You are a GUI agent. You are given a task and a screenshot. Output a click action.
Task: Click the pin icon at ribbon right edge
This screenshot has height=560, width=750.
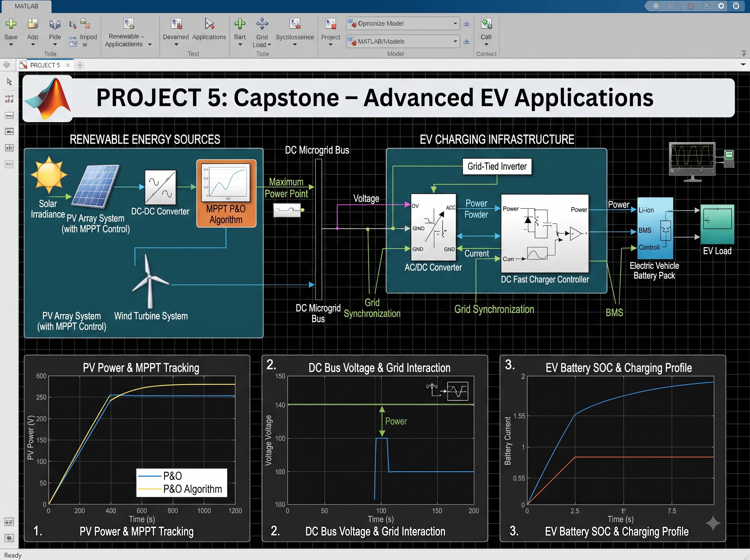tap(743, 53)
